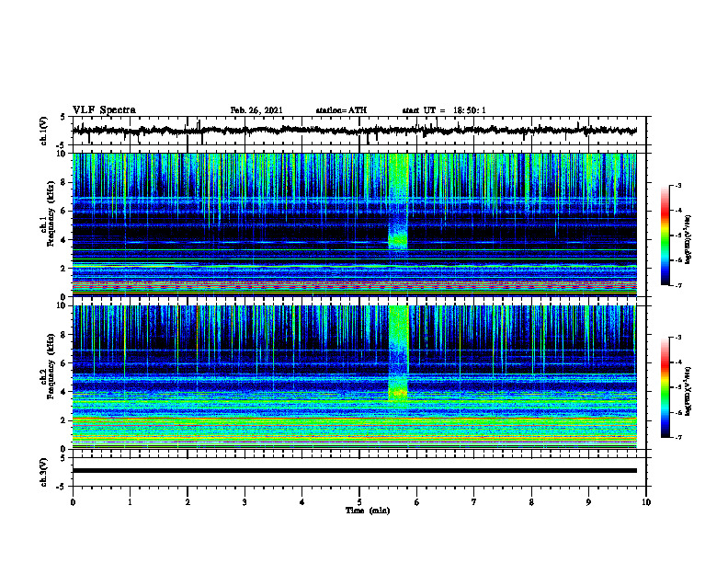Click the "5" tick on the time axis
Screen dimensions: 728x563
point(359,502)
